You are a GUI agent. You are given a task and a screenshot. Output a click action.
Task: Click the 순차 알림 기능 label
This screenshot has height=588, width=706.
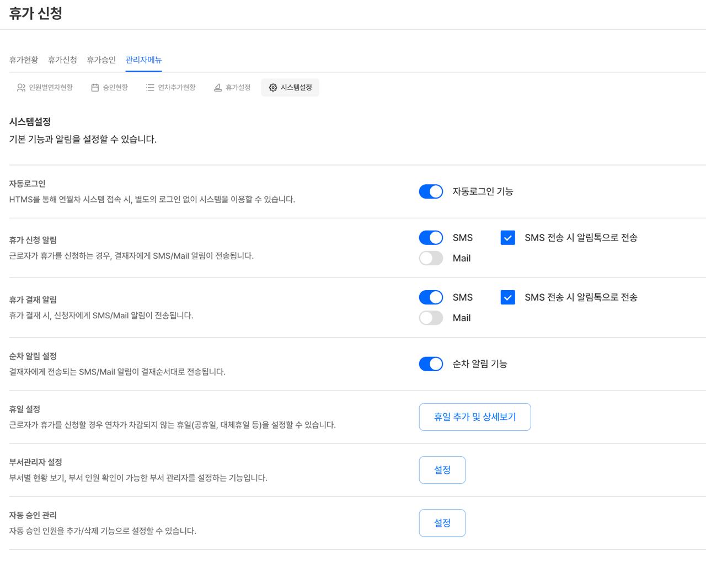[x=480, y=364]
